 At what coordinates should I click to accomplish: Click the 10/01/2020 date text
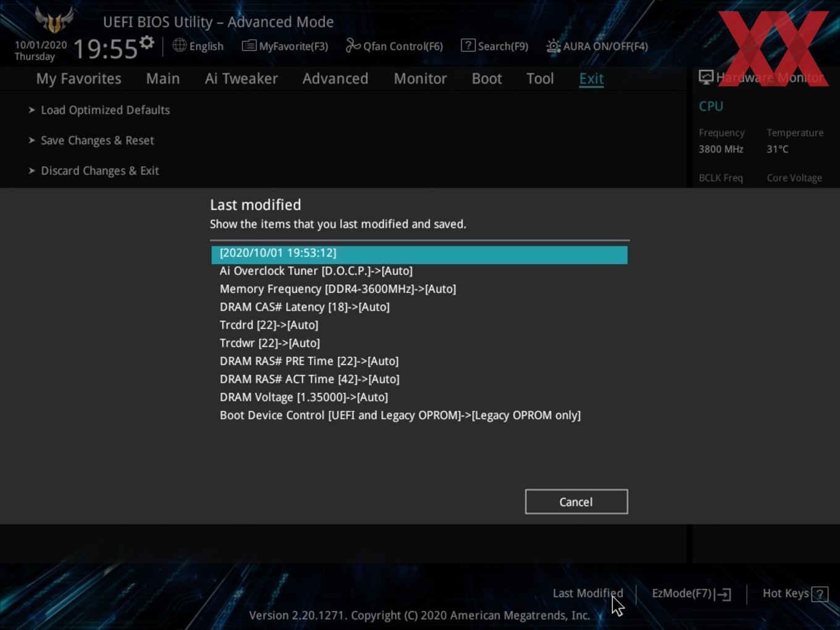41,45
